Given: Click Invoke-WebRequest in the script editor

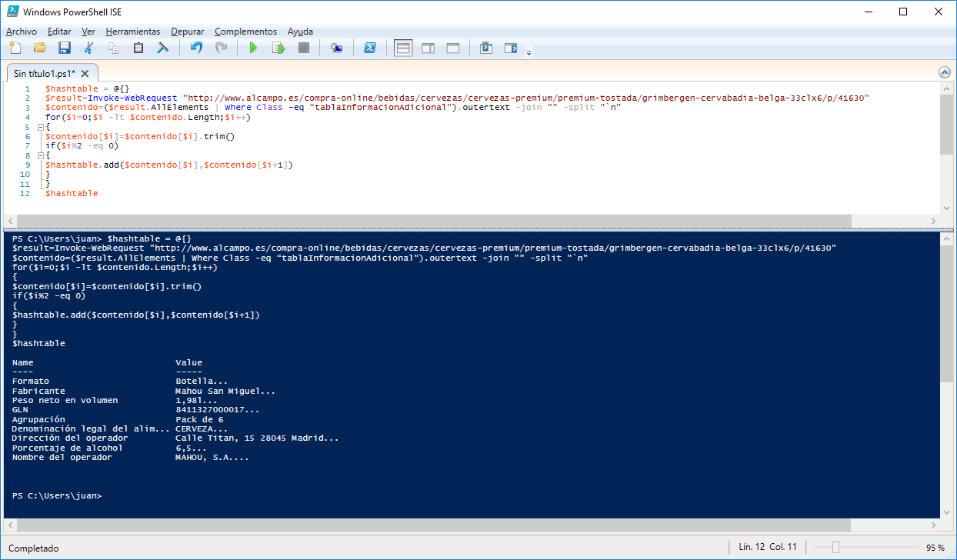Looking at the screenshot, I should click(x=132, y=98).
